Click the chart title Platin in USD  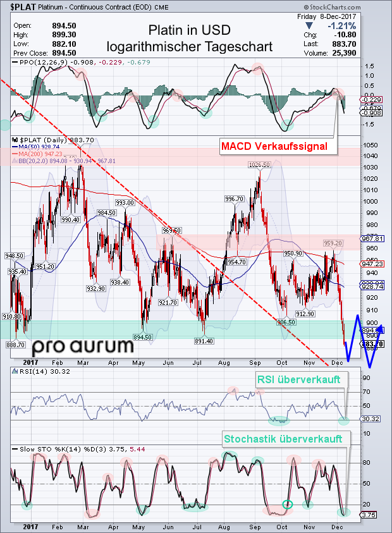tap(185, 30)
